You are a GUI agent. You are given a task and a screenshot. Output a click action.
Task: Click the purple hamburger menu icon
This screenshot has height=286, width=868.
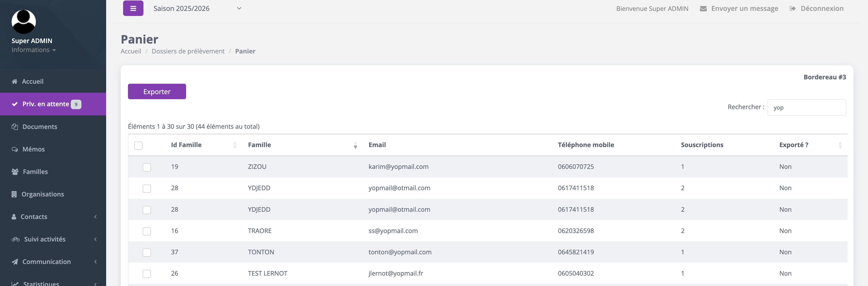133,8
